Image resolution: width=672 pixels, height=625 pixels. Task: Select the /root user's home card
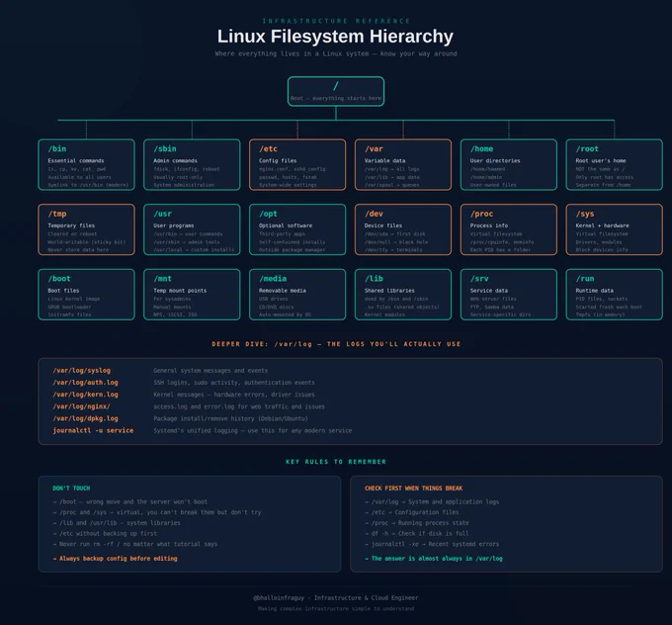614,165
